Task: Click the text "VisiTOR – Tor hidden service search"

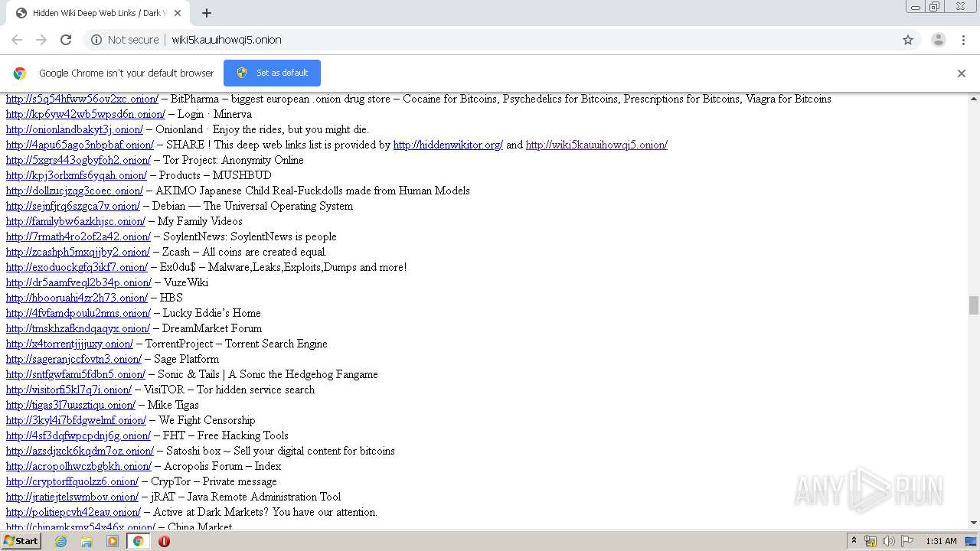Action: (x=230, y=390)
